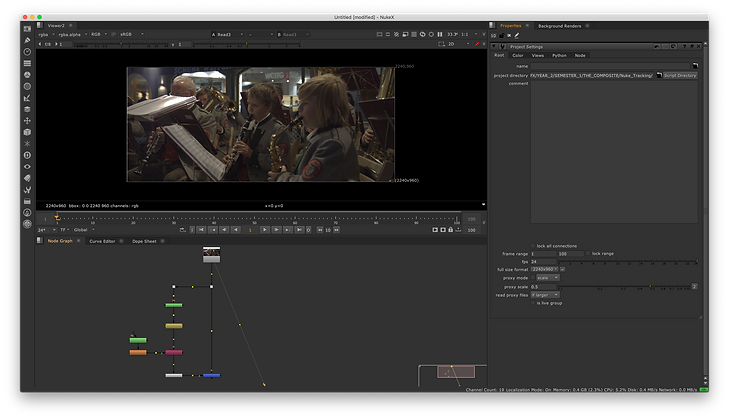The width and height of the screenshot is (729, 418).
Task: Collapse the Project Settings panel arrow
Action: 494,46
